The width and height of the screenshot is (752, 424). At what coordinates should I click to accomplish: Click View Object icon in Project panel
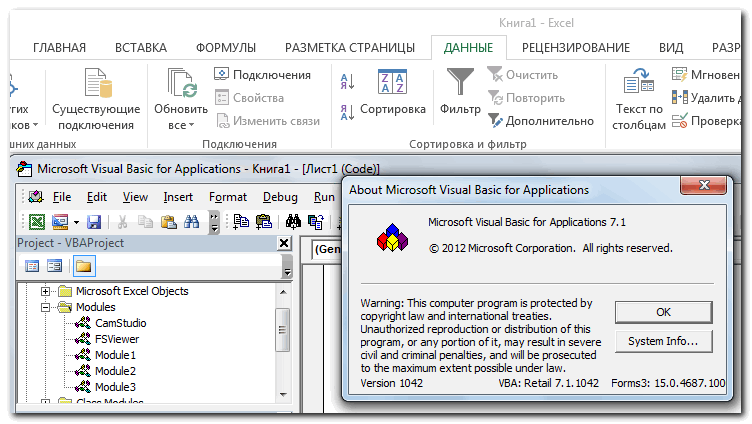pyautogui.click(x=54, y=266)
